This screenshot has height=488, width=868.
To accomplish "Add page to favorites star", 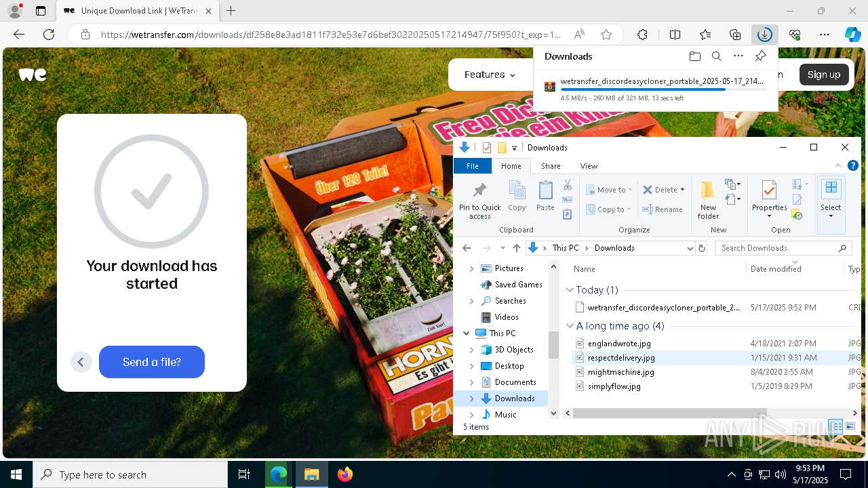I will click(606, 35).
